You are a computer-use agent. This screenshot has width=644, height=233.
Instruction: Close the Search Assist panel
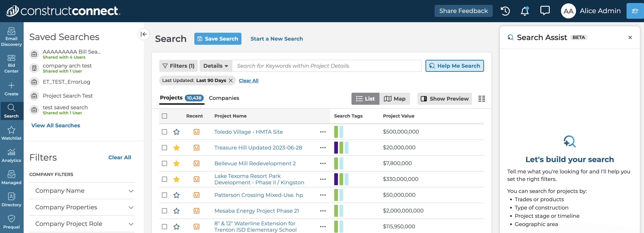[x=630, y=37]
